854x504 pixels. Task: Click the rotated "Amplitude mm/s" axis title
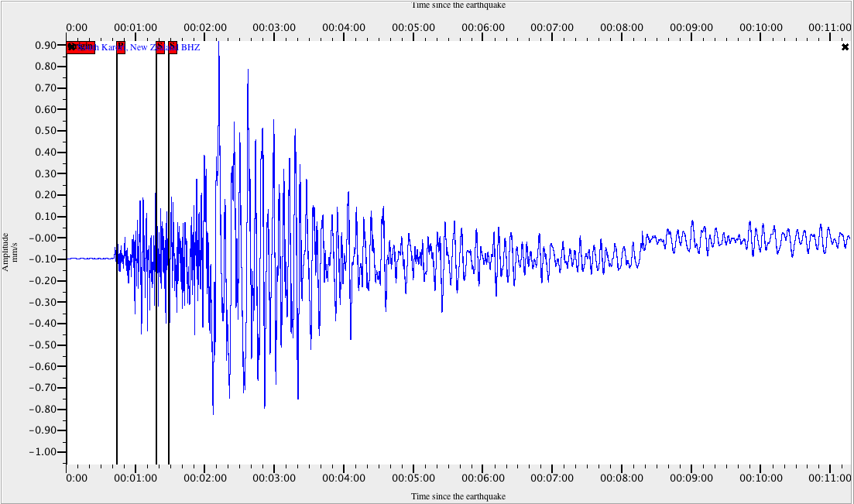(9, 251)
